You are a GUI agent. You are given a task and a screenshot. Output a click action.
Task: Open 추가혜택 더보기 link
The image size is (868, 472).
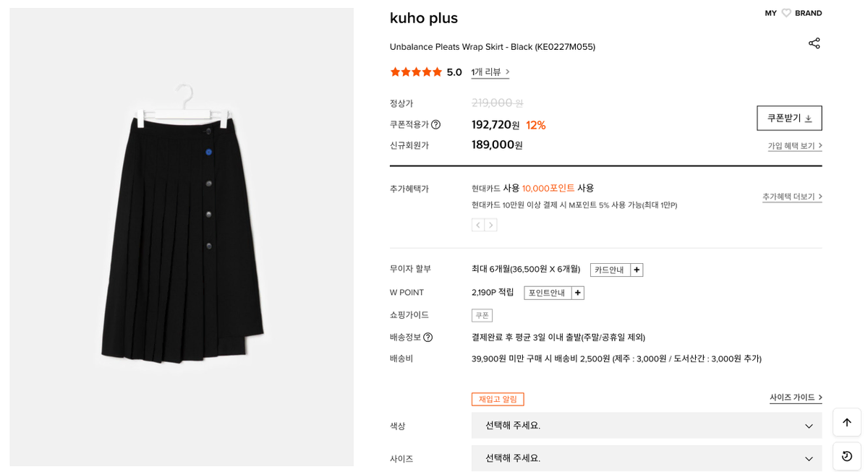pos(791,197)
